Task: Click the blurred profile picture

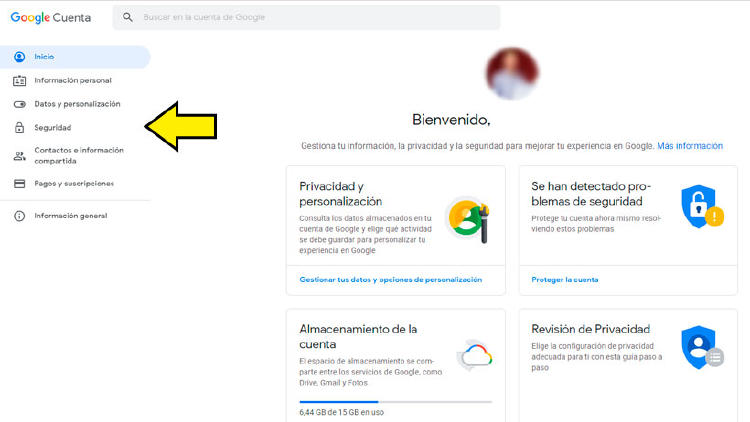Action: (x=513, y=70)
